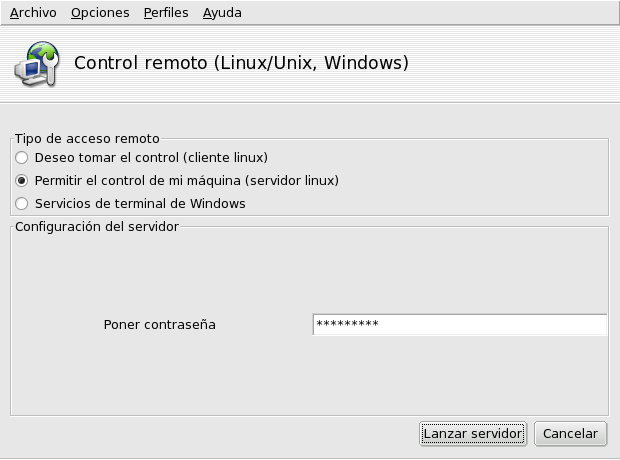Focus the password input field
Screen dimensions: 620x460
pyautogui.click(x=459, y=324)
